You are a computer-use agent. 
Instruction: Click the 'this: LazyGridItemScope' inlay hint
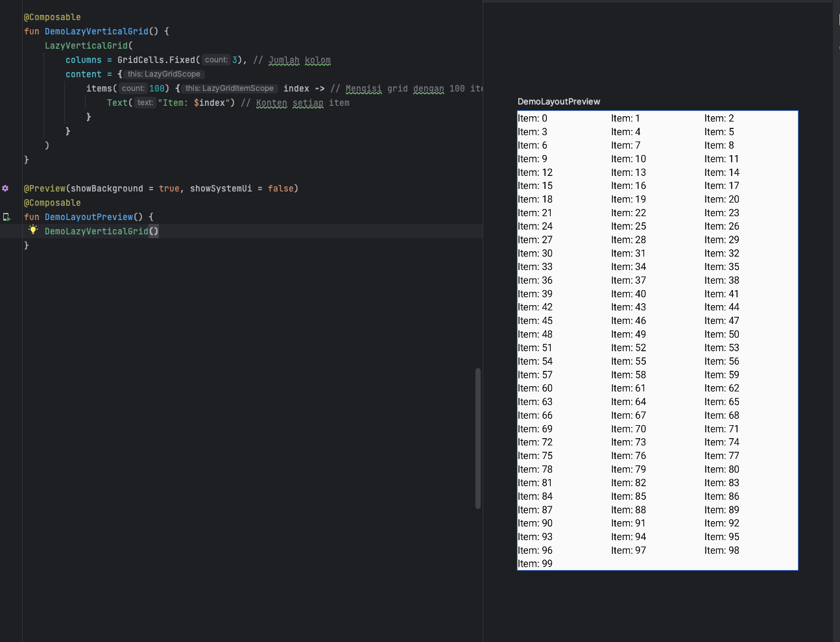(229, 88)
